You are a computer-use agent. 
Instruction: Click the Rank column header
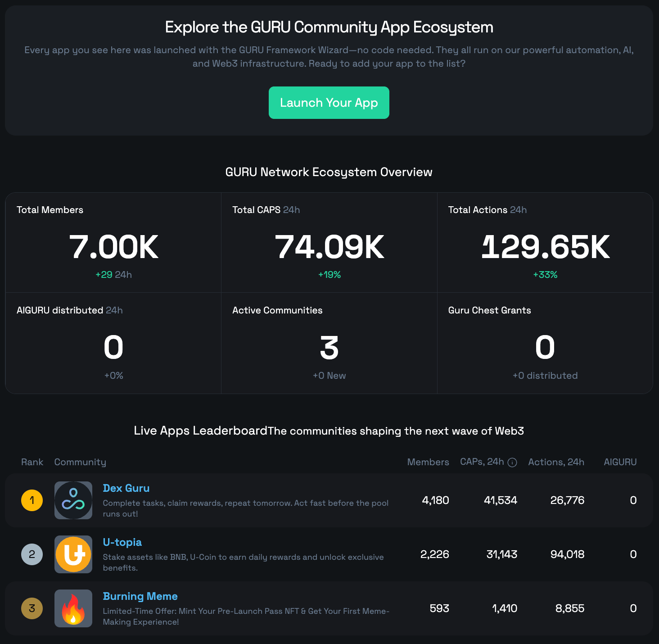click(32, 462)
